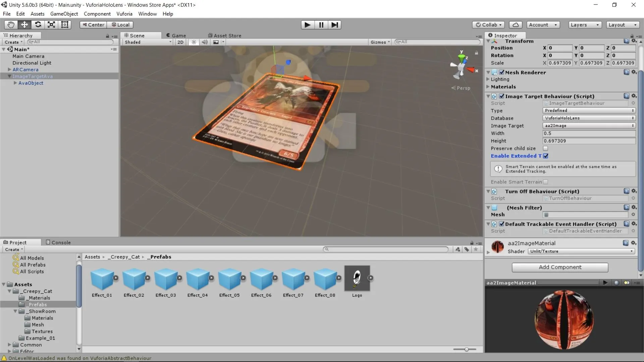Switch to the Asset Store tab
The image size is (644, 362).
click(224, 36)
